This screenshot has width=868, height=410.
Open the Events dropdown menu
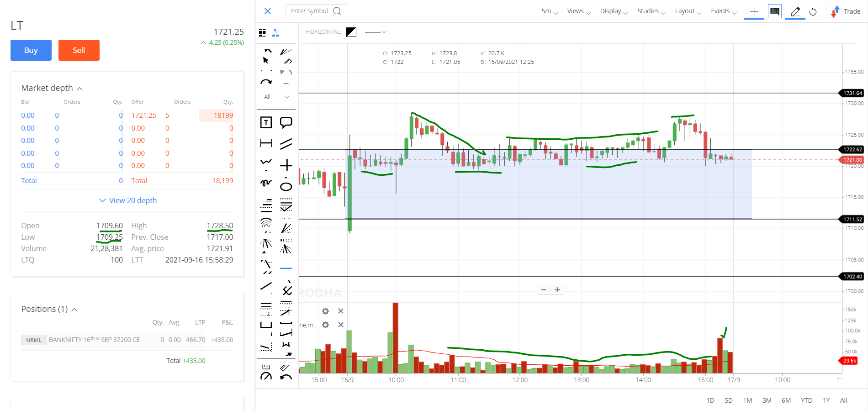[x=724, y=11]
